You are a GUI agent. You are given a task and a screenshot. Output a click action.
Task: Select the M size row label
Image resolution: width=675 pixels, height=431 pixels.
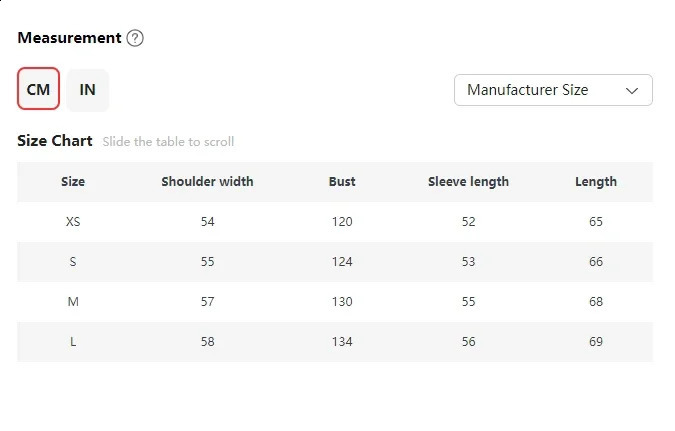coord(73,302)
